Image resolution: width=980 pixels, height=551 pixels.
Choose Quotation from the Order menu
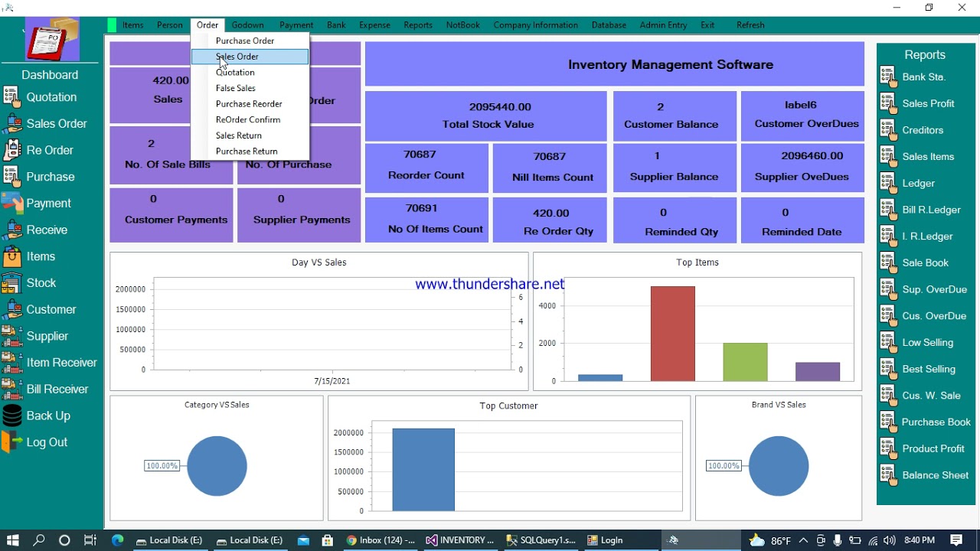(x=250, y=72)
